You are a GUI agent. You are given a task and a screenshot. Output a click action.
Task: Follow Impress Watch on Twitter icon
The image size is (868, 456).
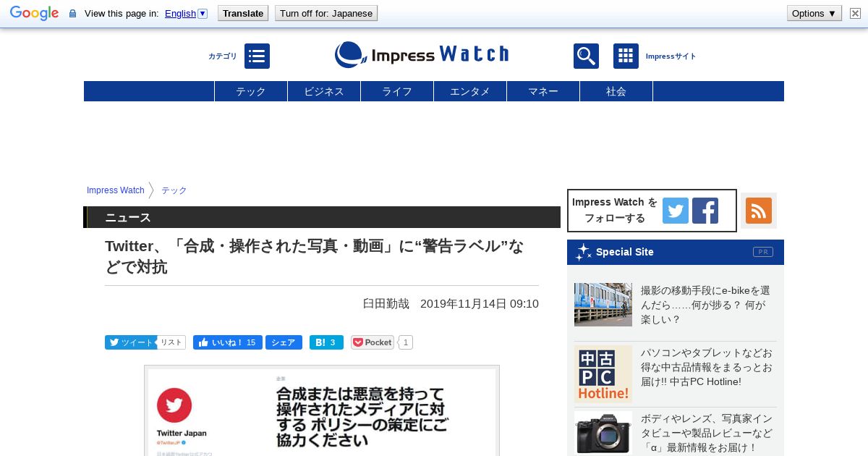click(x=676, y=211)
